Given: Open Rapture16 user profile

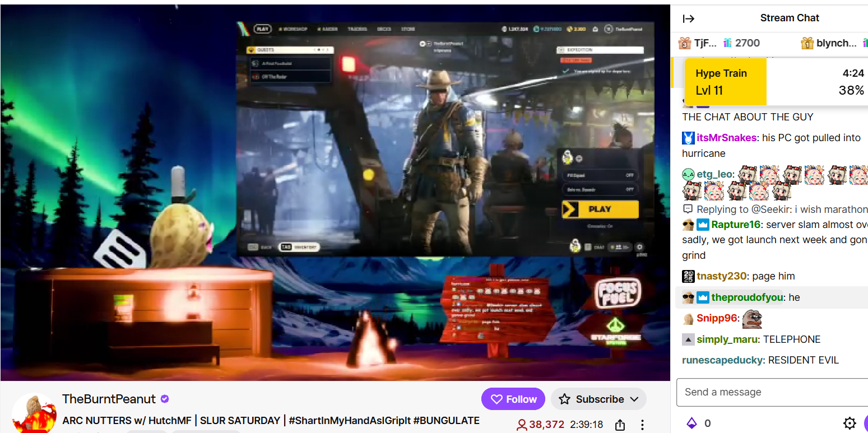Looking at the screenshot, I should click(736, 225).
